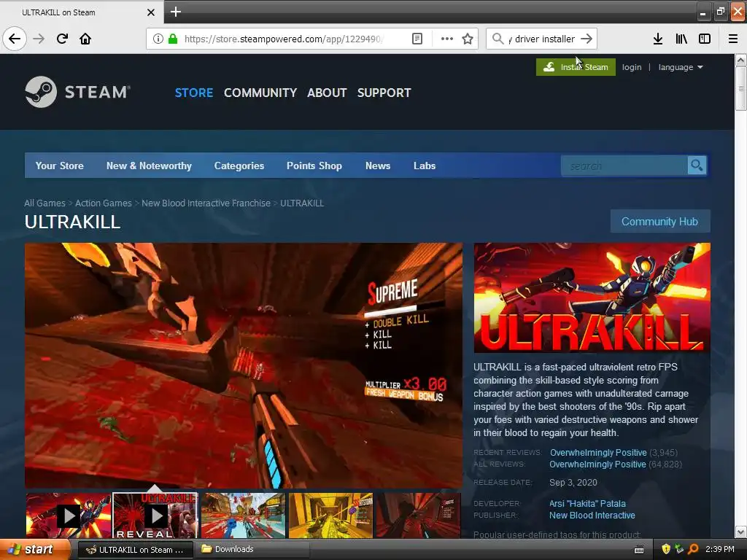Viewport: 747px width, 560px height.
Task: Click the browser address bar URL
Action: 284,39
